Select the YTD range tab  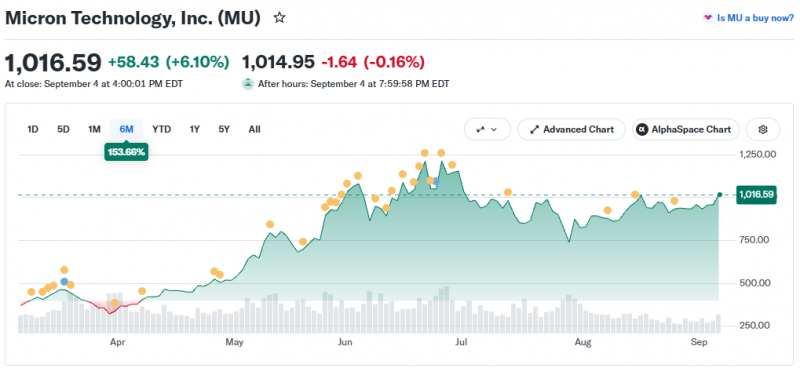[x=162, y=130]
